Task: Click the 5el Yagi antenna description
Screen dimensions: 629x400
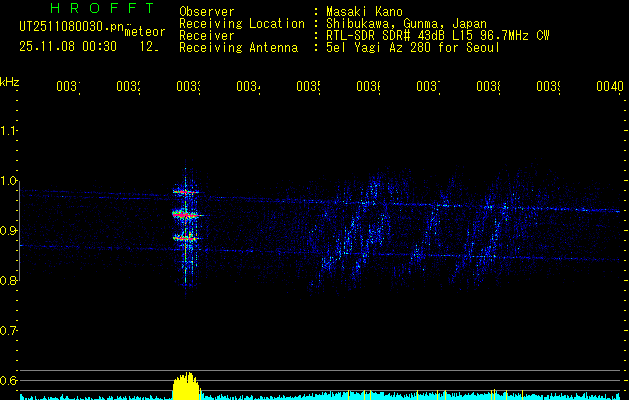Action: click(x=412, y=47)
